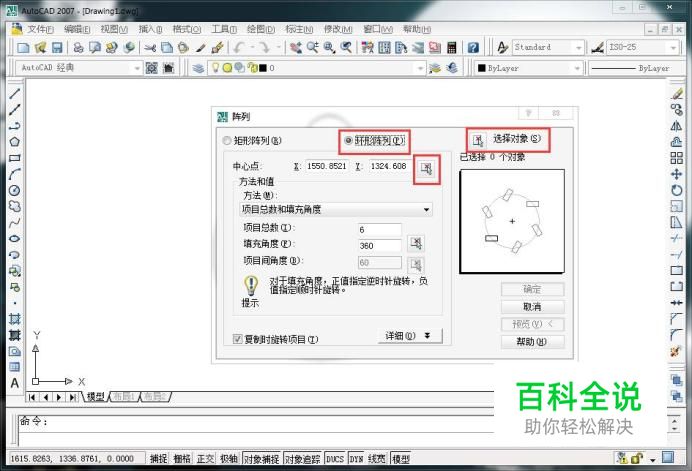This screenshot has width=692, height=471.
Task: Click the Save icon in toolbar
Action: tap(57, 47)
